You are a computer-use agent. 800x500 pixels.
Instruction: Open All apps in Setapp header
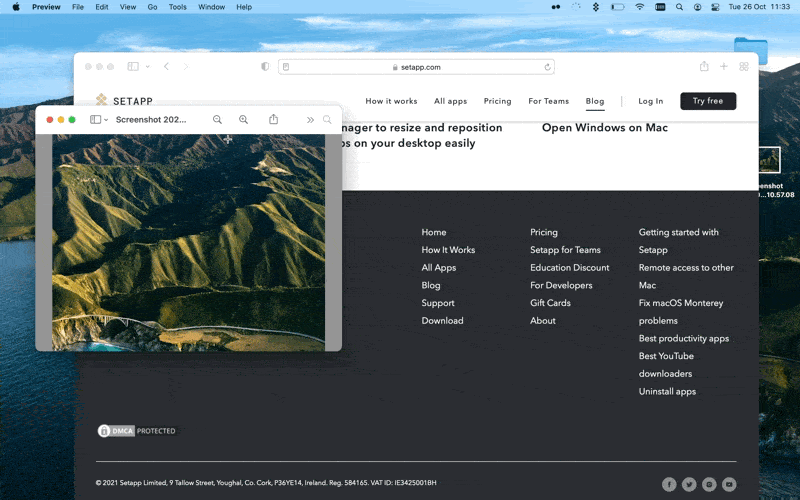(451, 101)
